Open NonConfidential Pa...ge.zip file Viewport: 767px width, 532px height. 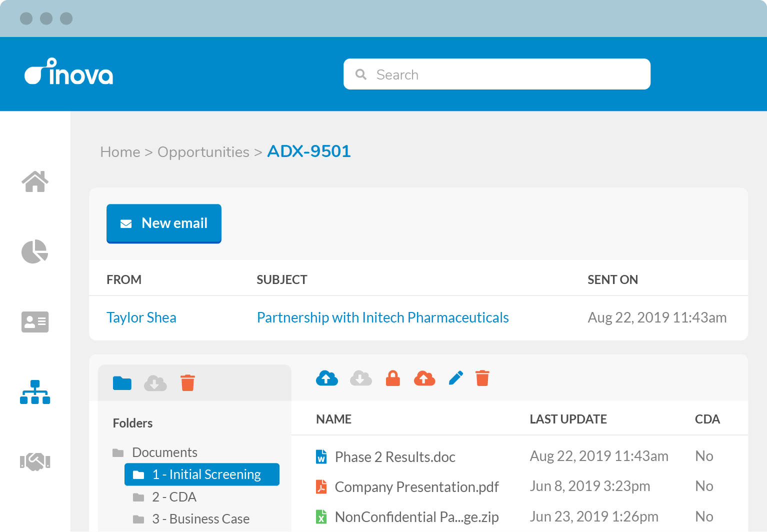coord(416,517)
